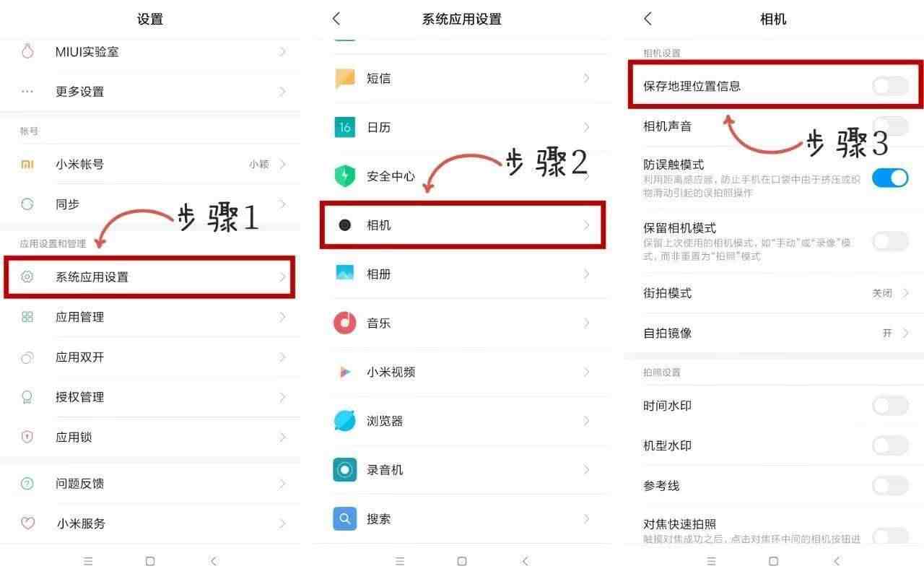
Task: Tap the 更多设置 three-dots icon
Action: tap(27, 92)
